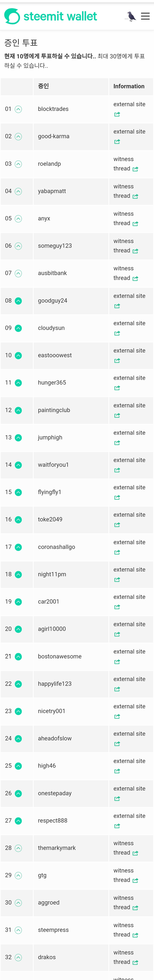This screenshot has height=980, width=154.
Task: Open aggroed witness thread link
Action: point(135,908)
